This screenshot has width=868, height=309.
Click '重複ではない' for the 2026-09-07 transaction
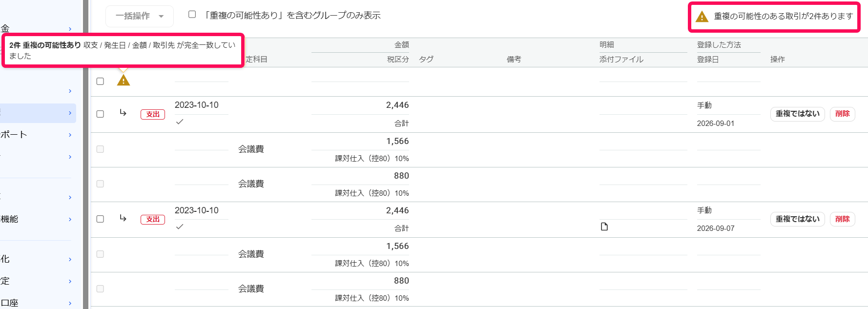[798, 219]
